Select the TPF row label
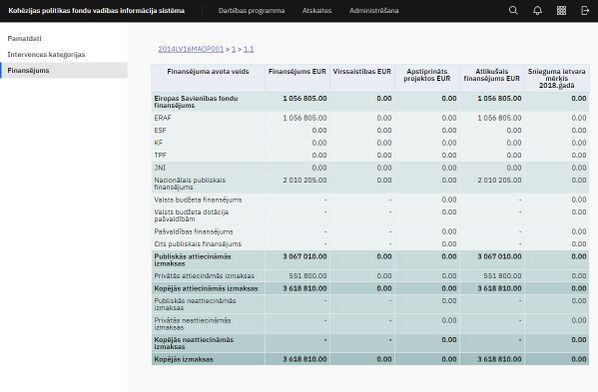 [x=160, y=155]
